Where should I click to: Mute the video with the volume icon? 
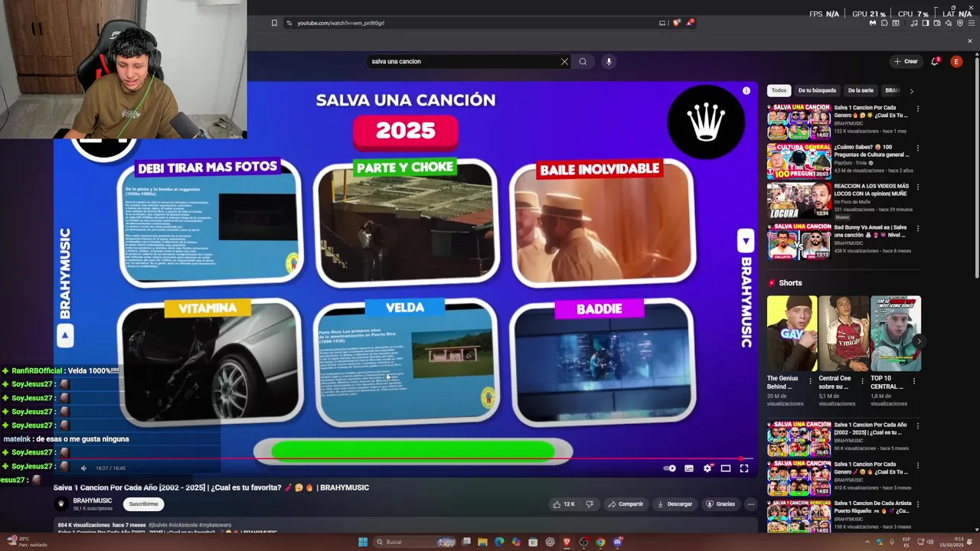tap(83, 468)
